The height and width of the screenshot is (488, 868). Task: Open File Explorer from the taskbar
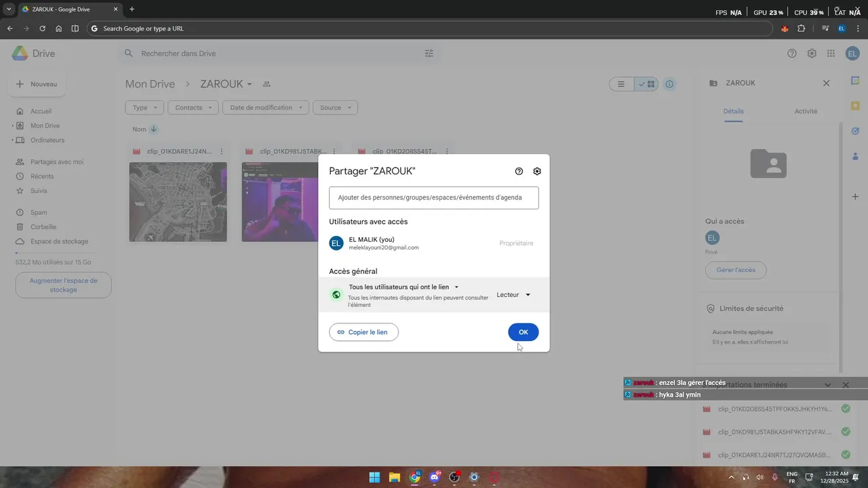[x=395, y=477]
